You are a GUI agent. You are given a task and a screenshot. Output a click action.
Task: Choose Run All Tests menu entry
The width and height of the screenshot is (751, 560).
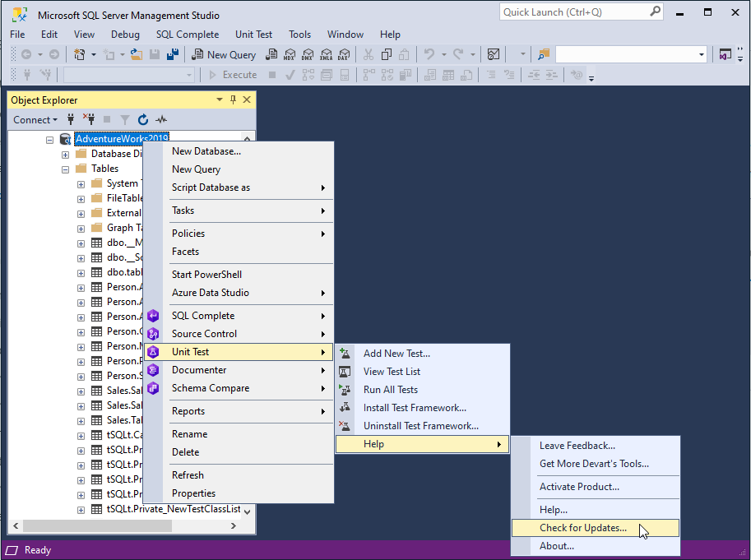point(422,390)
